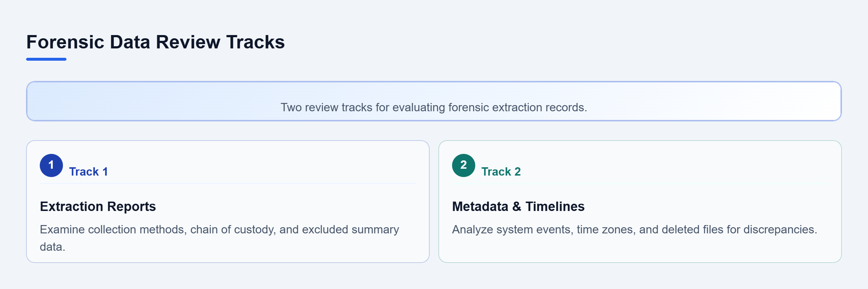This screenshot has width=868, height=289.
Task: Click the Extraction Reports heading
Action: pyautogui.click(x=98, y=206)
